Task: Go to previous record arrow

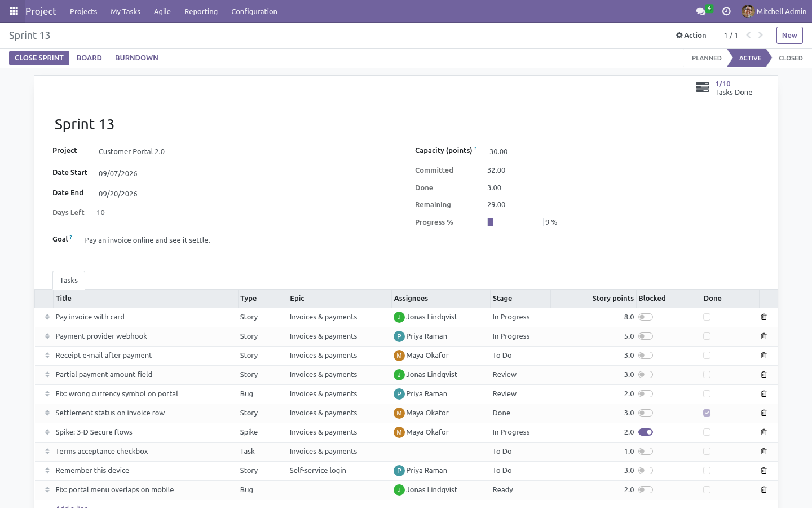Action: tap(748, 35)
